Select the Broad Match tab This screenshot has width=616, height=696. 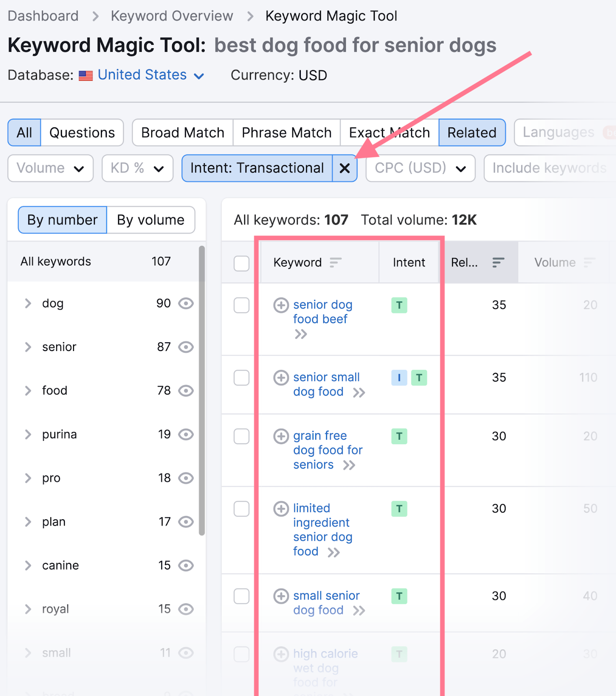pos(183,133)
